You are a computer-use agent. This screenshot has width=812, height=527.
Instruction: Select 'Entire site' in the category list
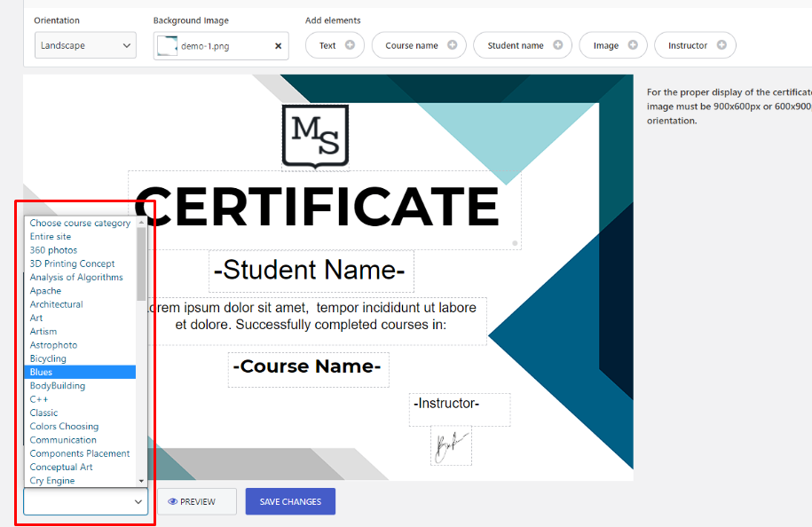click(x=80, y=237)
